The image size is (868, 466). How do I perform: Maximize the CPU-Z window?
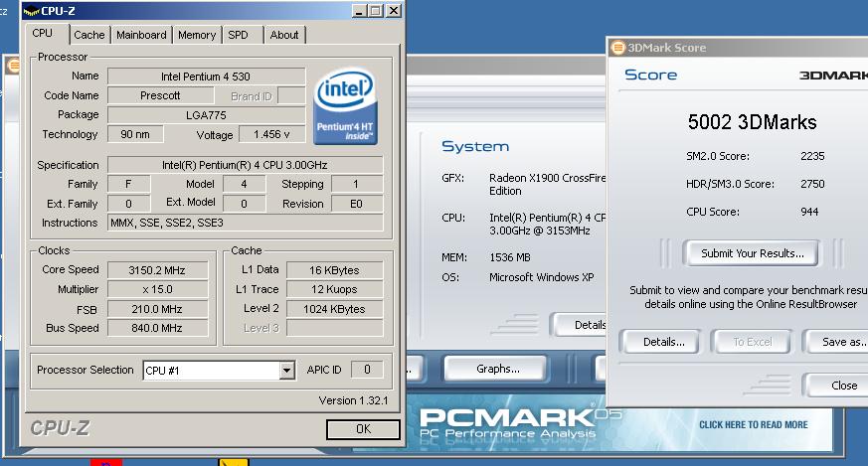pos(376,11)
